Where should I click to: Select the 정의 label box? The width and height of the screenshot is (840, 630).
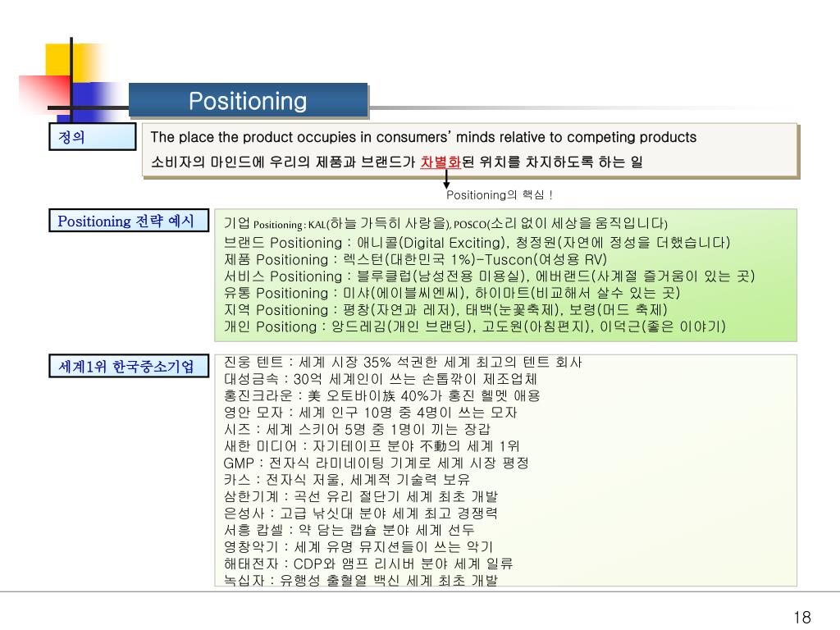click(x=93, y=137)
